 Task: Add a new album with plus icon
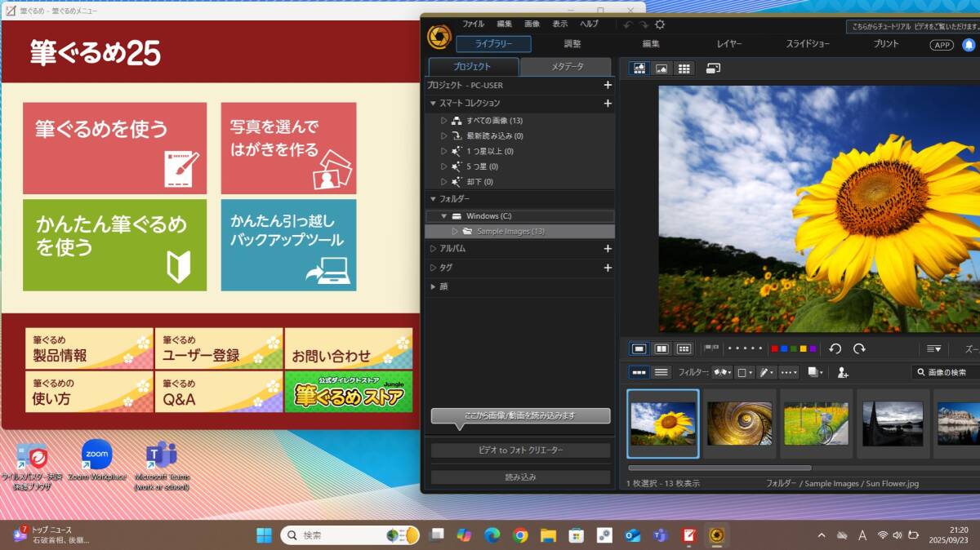tap(607, 249)
